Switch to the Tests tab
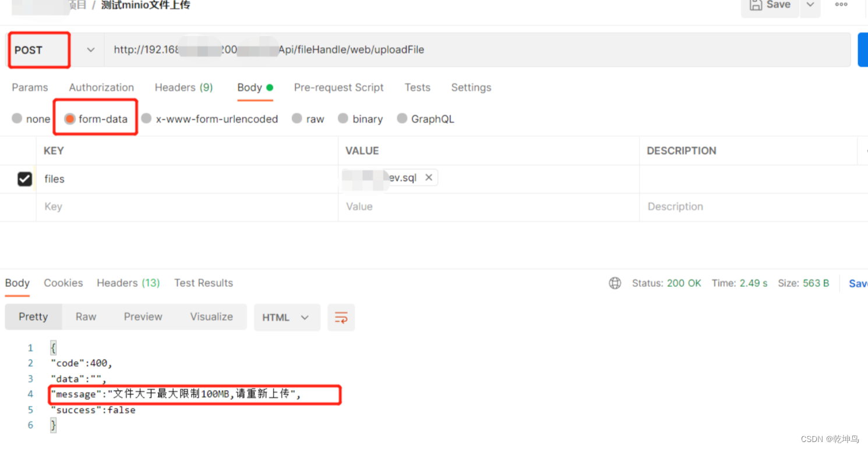The image size is (868, 449). [x=417, y=87]
